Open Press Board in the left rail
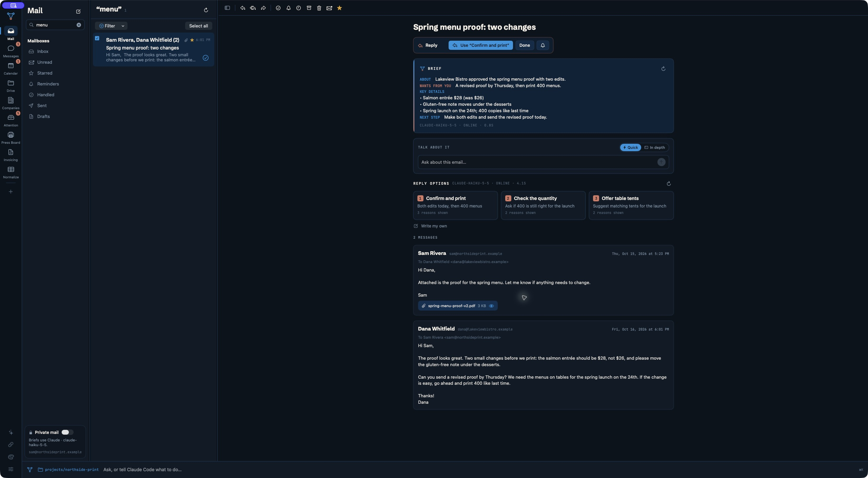 11,138
